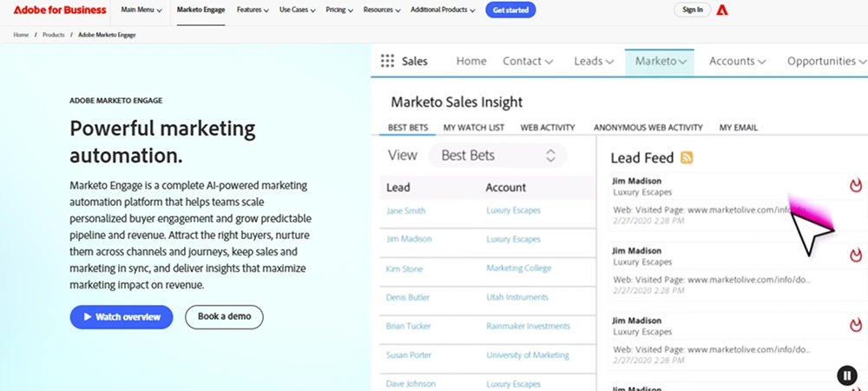Open the Best Bets view selector
This screenshot has height=391, width=868.
click(497, 156)
